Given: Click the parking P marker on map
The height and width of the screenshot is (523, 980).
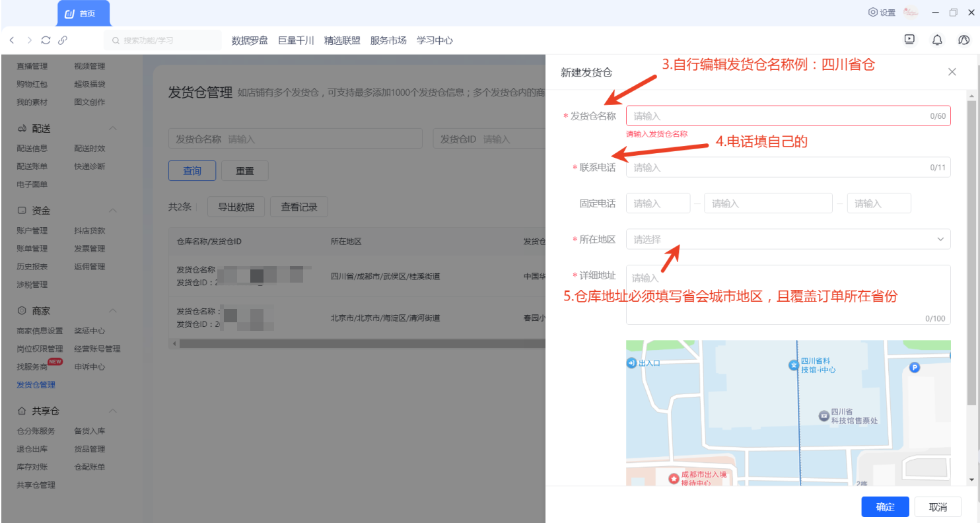Looking at the screenshot, I should click(915, 368).
